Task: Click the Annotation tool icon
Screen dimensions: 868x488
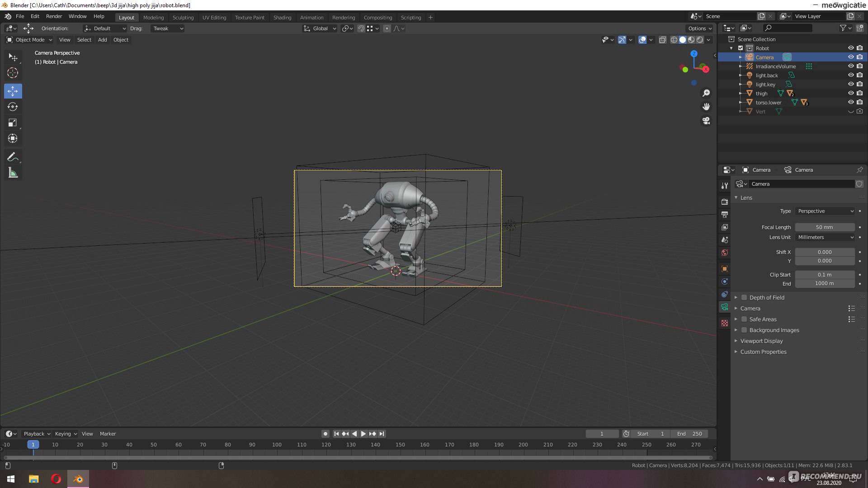Action: coord(13,156)
